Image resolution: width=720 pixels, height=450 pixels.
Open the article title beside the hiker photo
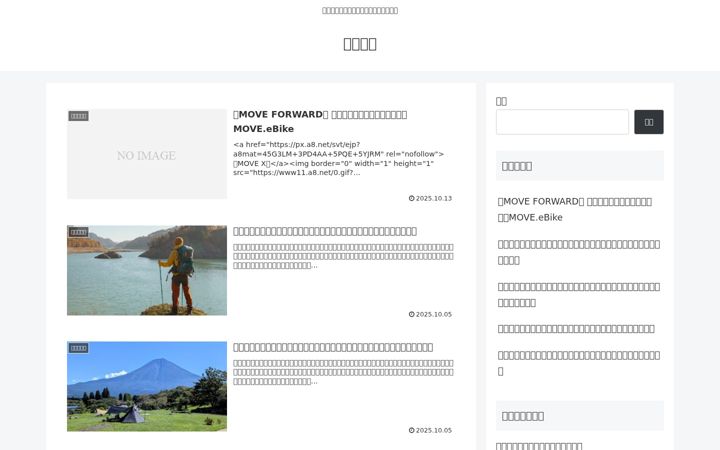pos(325,231)
